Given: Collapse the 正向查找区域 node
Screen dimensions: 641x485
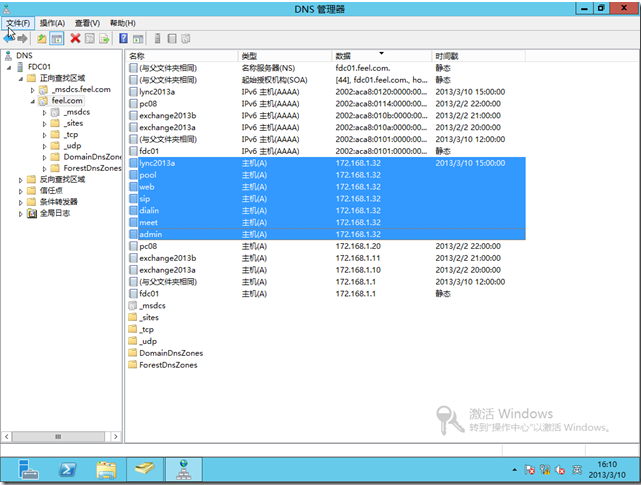Looking at the screenshot, I should pos(20,79).
